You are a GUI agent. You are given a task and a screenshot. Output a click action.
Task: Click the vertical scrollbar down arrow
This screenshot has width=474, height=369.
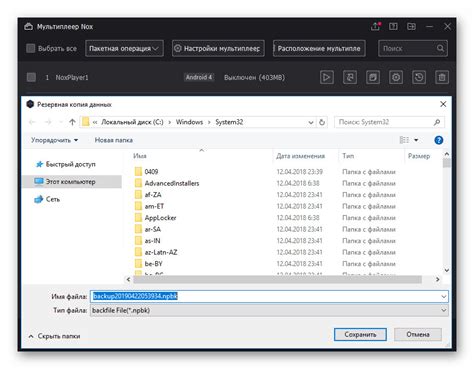coord(447,270)
